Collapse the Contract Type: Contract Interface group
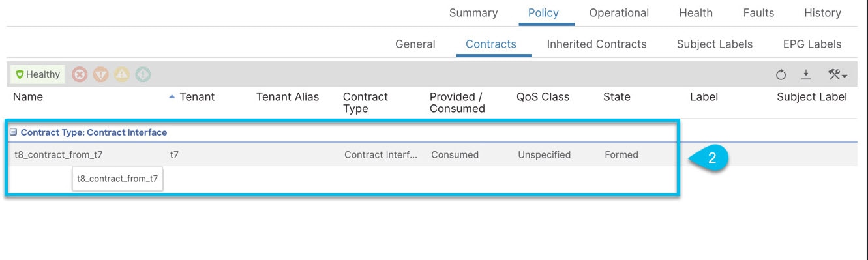 coord(14,132)
